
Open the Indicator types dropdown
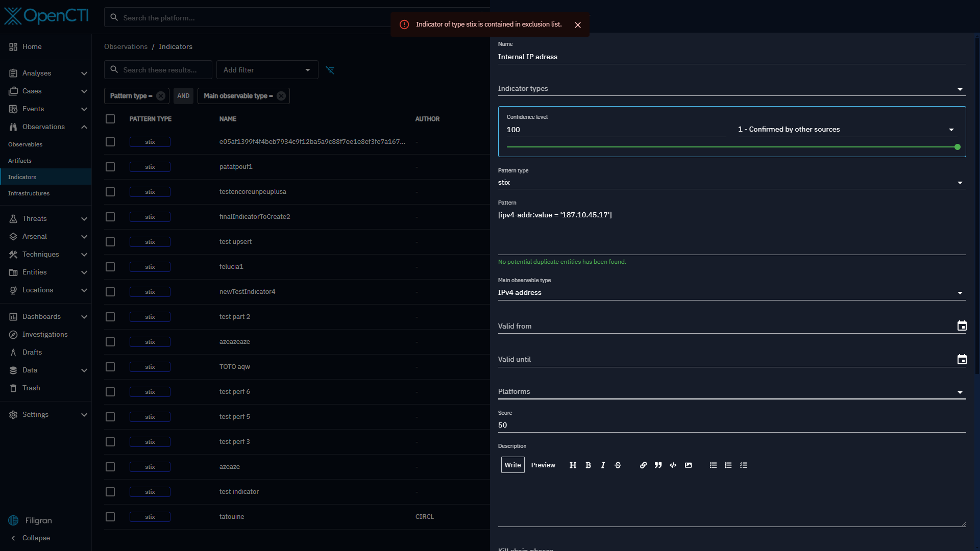960,89
